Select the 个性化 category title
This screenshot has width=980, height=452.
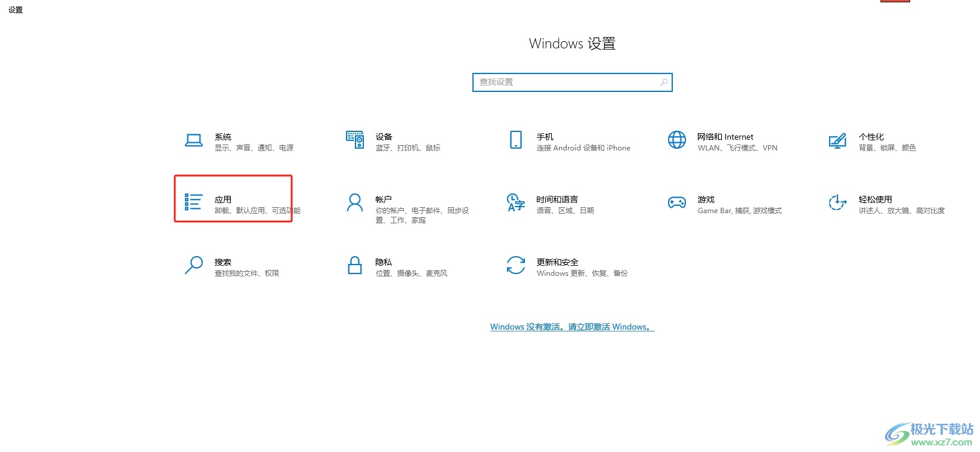pos(871,137)
